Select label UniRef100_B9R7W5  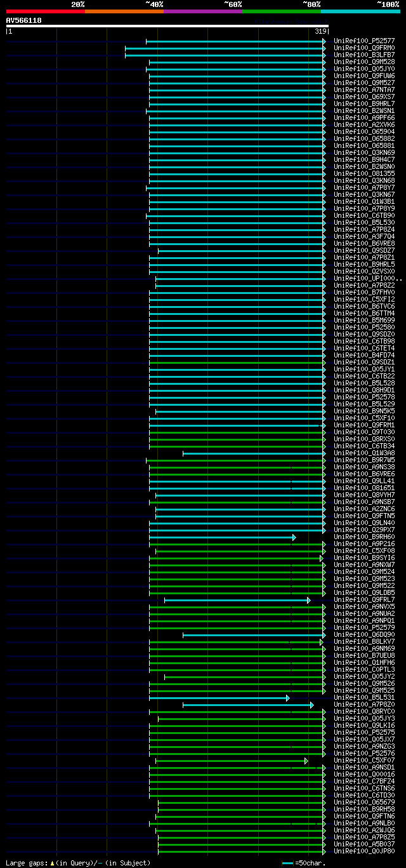tap(364, 460)
